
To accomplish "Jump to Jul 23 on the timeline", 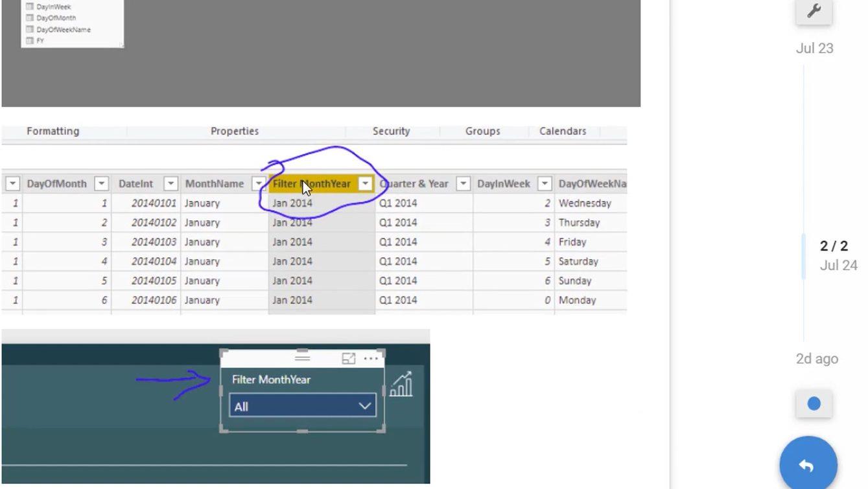I will point(814,48).
